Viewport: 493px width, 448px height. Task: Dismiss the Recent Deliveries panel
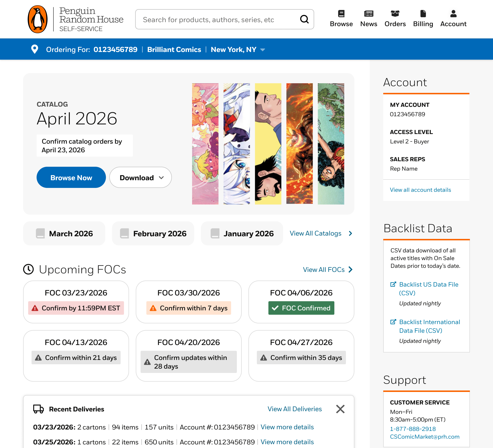click(x=340, y=409)
